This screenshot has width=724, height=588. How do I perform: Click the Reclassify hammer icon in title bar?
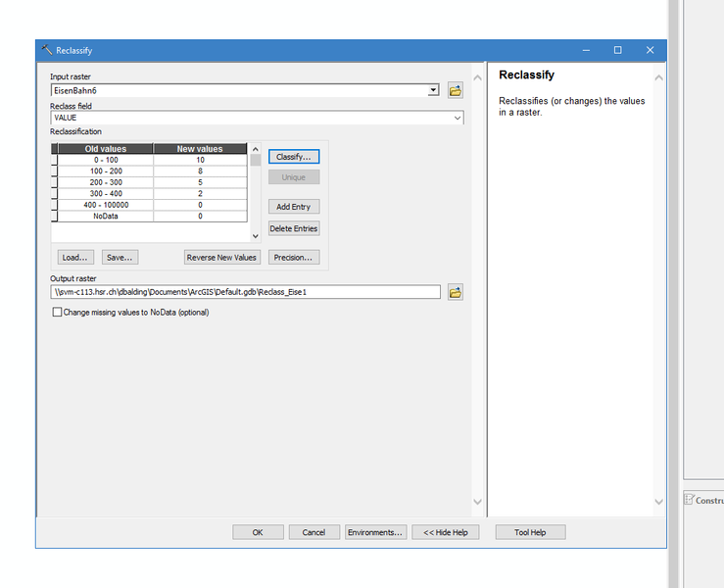pyautogui.click(x=46, y=50)
